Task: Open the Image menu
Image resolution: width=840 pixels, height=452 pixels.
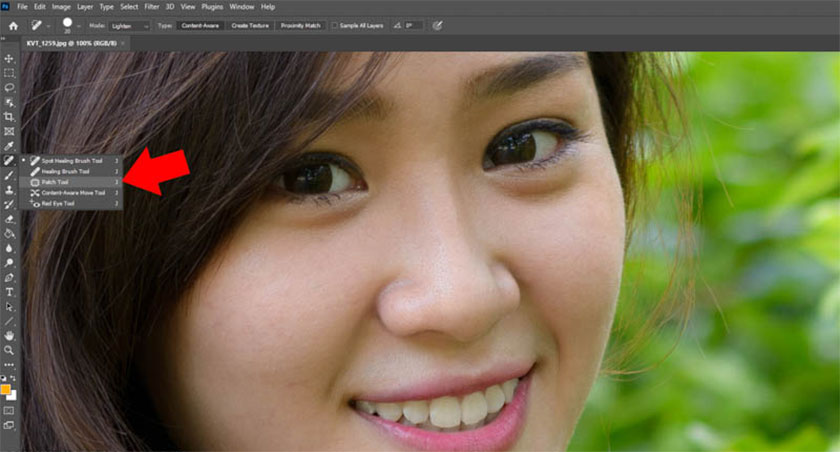Action: (61, 7)
